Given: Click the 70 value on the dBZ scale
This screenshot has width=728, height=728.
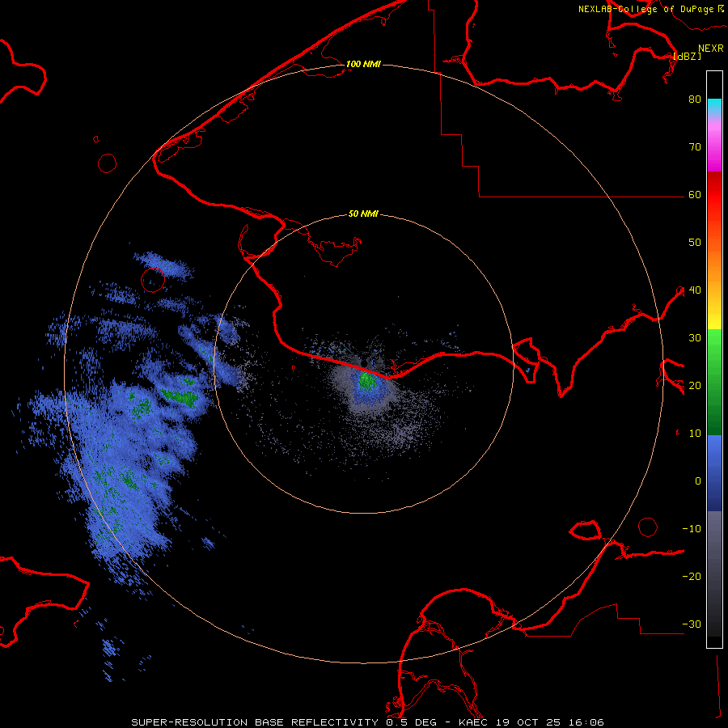Looking at the screenshot, I should tap(695, 146).
